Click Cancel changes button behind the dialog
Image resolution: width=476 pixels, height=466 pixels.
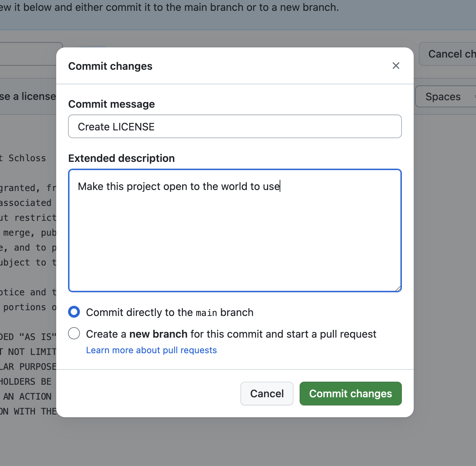pos(449,54)
